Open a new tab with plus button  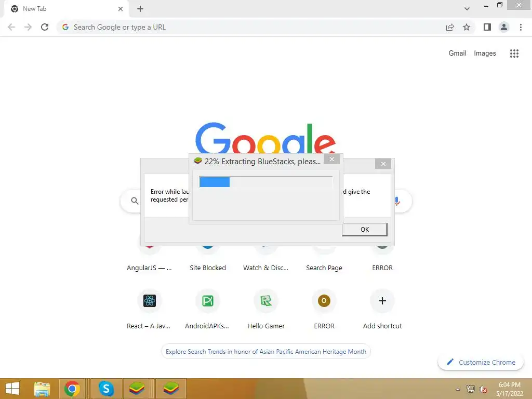[x=140, y=9]
